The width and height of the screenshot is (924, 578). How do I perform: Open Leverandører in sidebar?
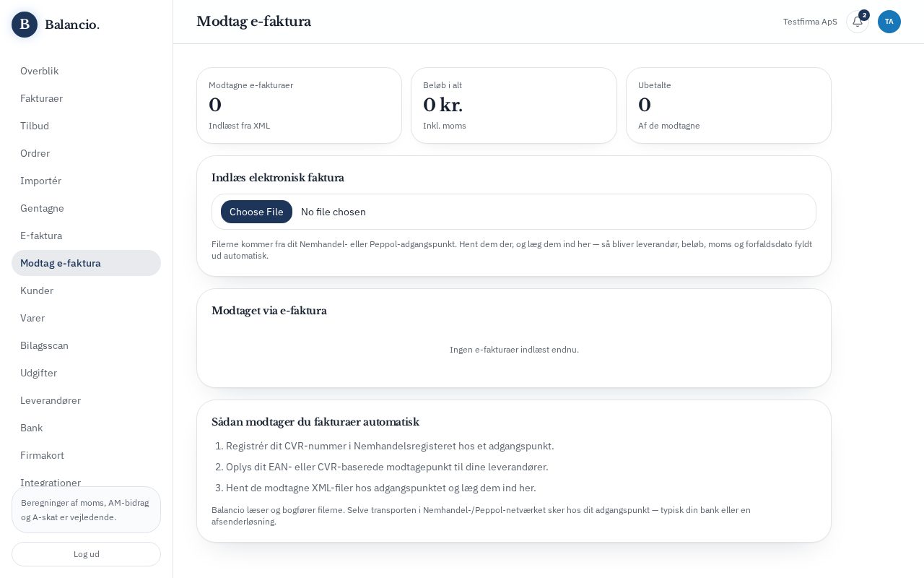(x=86, y=400)
